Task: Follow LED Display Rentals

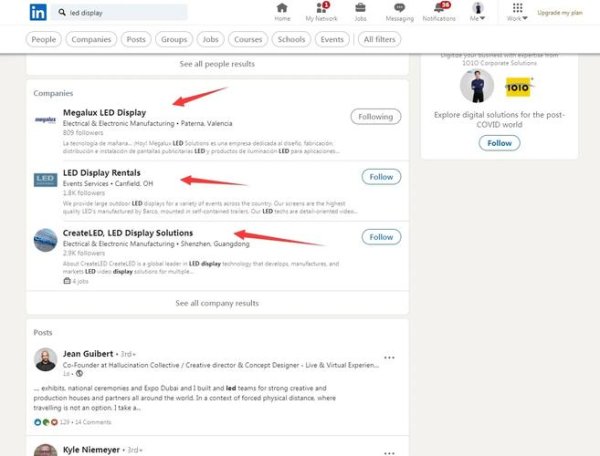Action: point(381,177)
